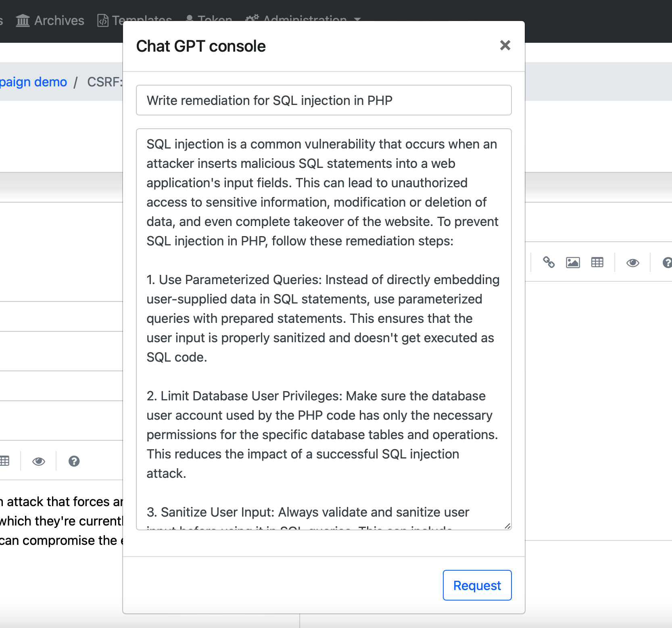Grab the response textarea resize handle
Image resolution: width=672 pixels, height=628 pixels.
point(507,526)
